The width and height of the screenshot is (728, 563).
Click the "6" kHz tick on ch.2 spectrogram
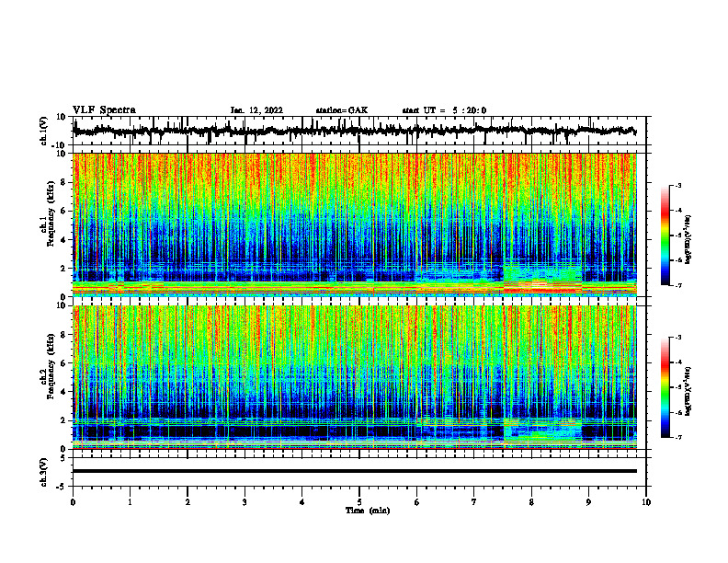point(63,363)
